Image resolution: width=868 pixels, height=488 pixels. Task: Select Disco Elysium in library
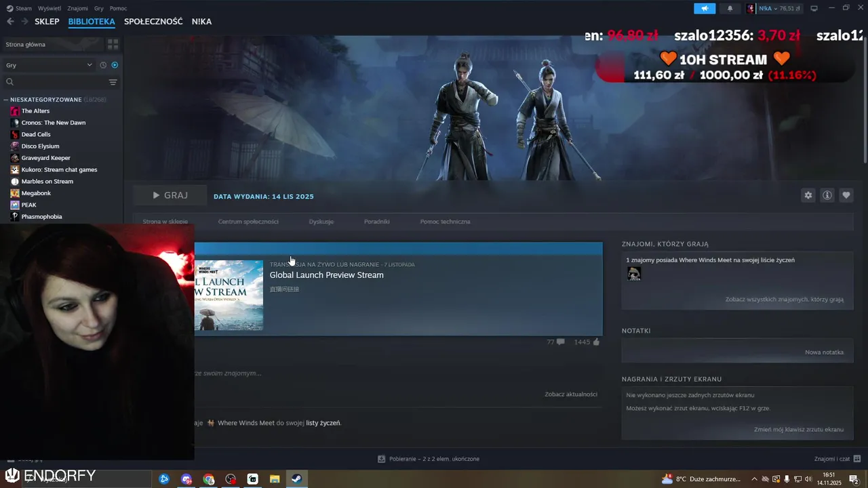[40, 146]
